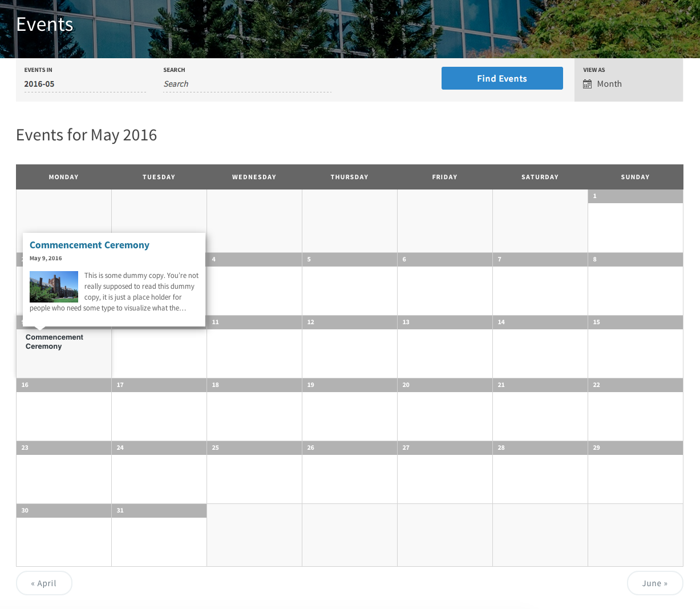This screenshot has height=609, width=700.
Task: Click the Monday column header
Action: pos(63,177)
